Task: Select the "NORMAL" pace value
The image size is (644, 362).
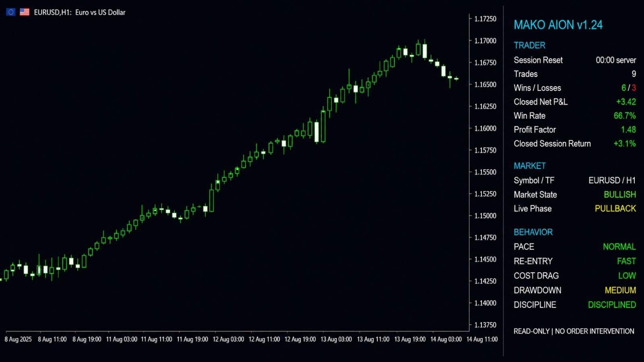Action: tap(619, 247)
